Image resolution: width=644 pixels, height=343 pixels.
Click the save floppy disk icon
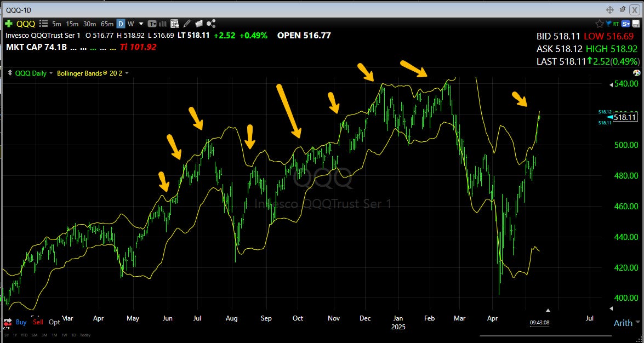coord(636,24)
